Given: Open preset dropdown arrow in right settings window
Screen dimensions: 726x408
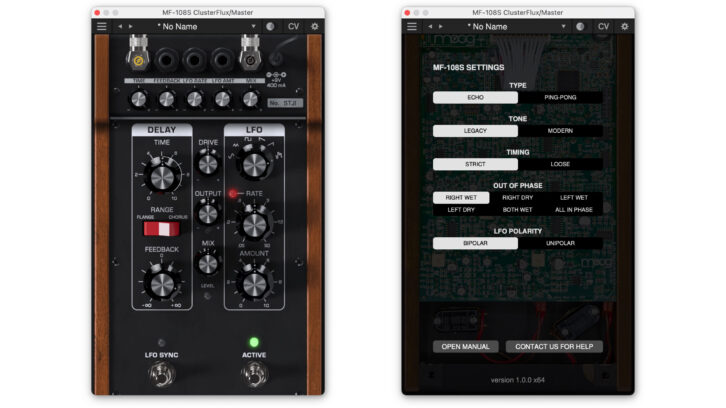Looking at the screenshot, I should [x=563, y=26].
